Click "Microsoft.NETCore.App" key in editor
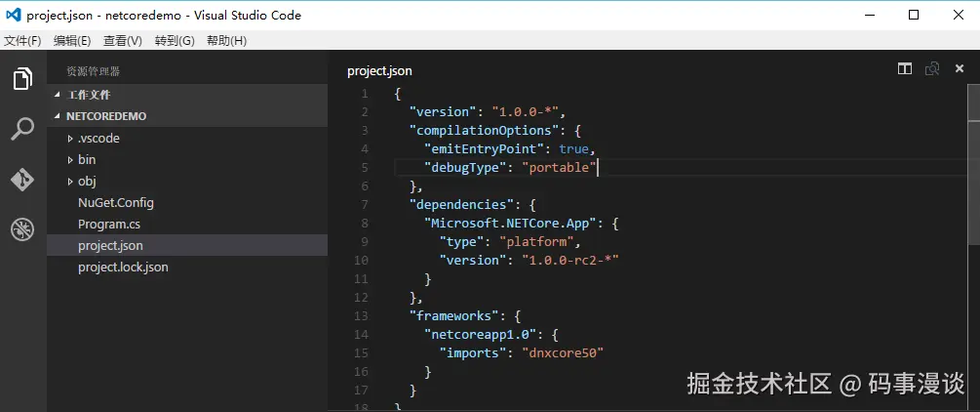 [x=510, y=223]
